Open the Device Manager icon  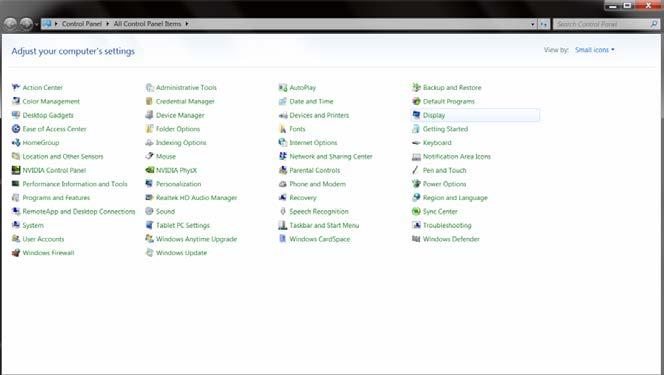tap(149, 115)
